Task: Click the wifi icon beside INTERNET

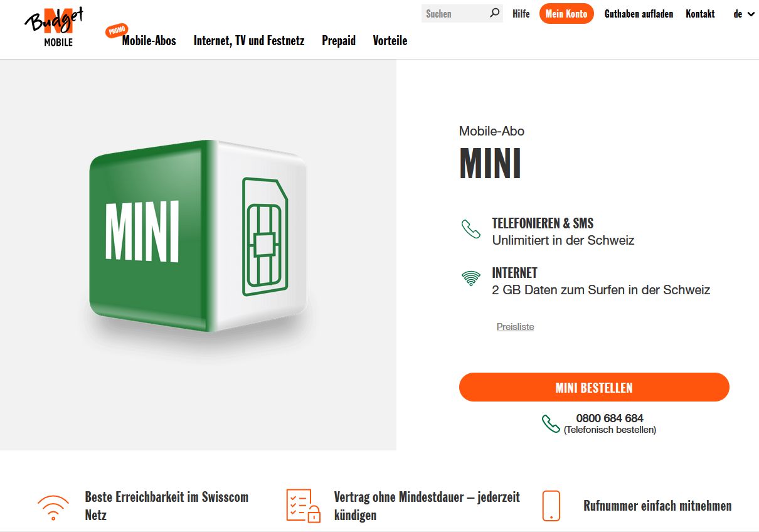Action: 470,278
